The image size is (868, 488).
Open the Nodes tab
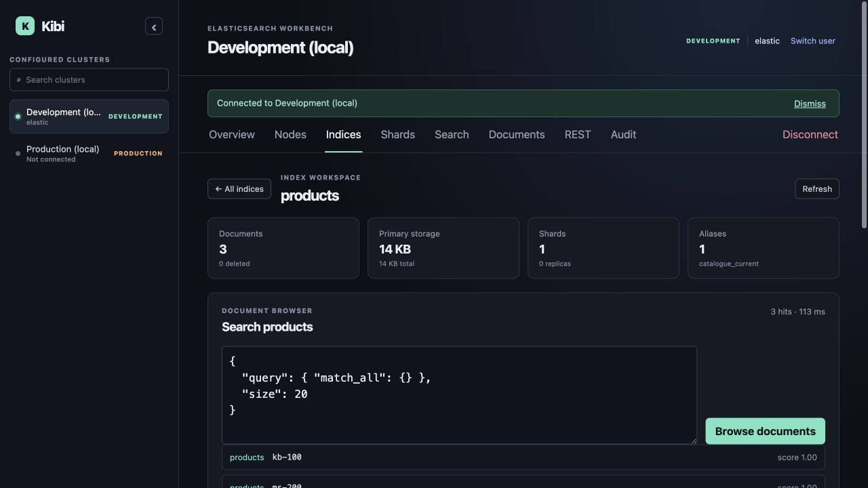(290, 134)
